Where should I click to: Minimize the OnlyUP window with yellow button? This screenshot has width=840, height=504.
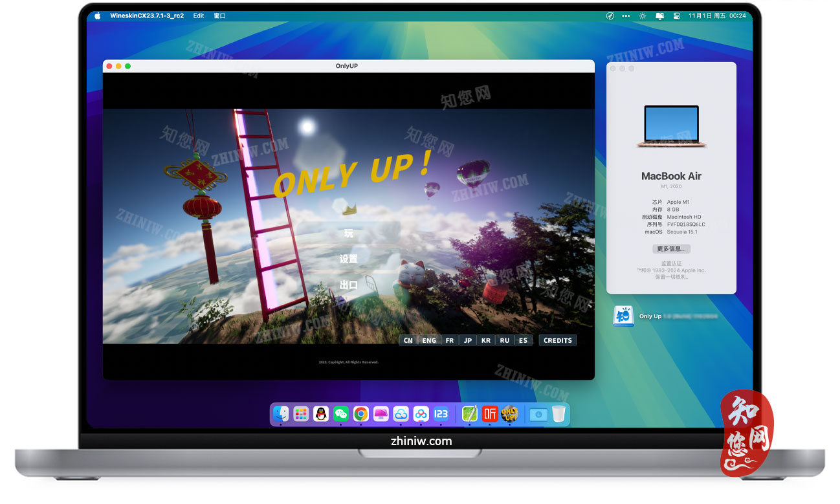pos(118,66)
